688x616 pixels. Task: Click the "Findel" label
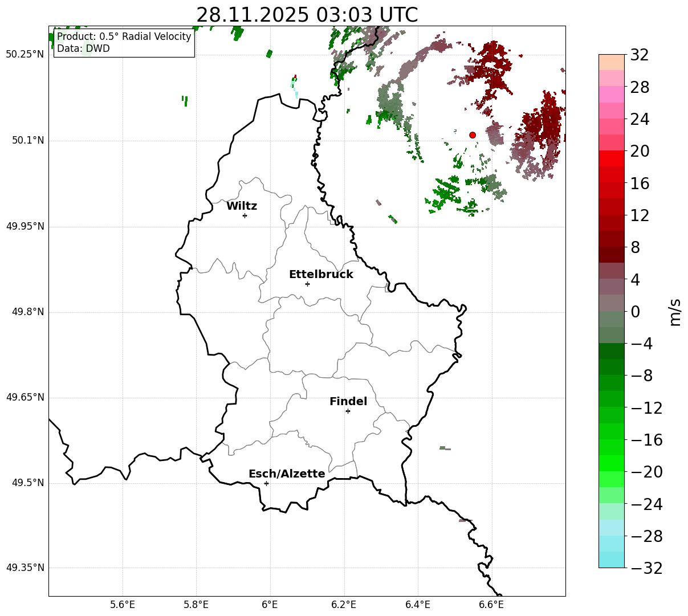(348, 402)
